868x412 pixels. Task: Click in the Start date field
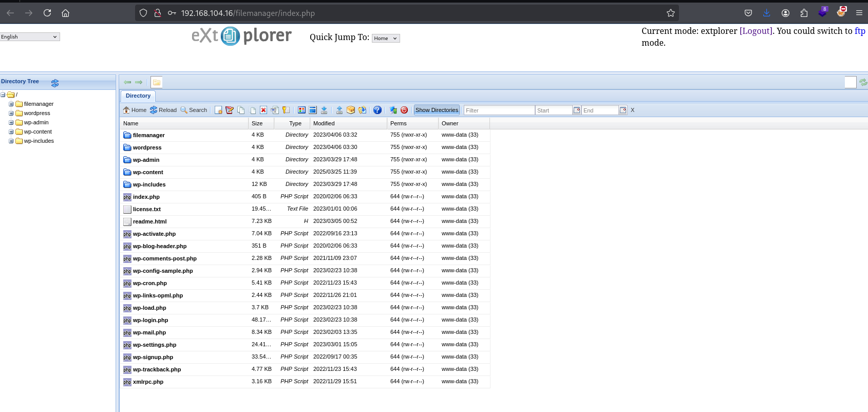(554, 110)
